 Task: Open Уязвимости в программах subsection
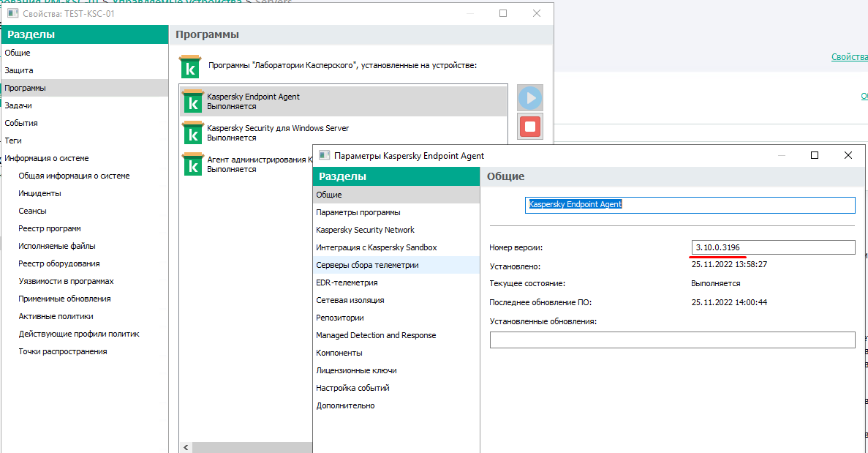pos(67,281)
